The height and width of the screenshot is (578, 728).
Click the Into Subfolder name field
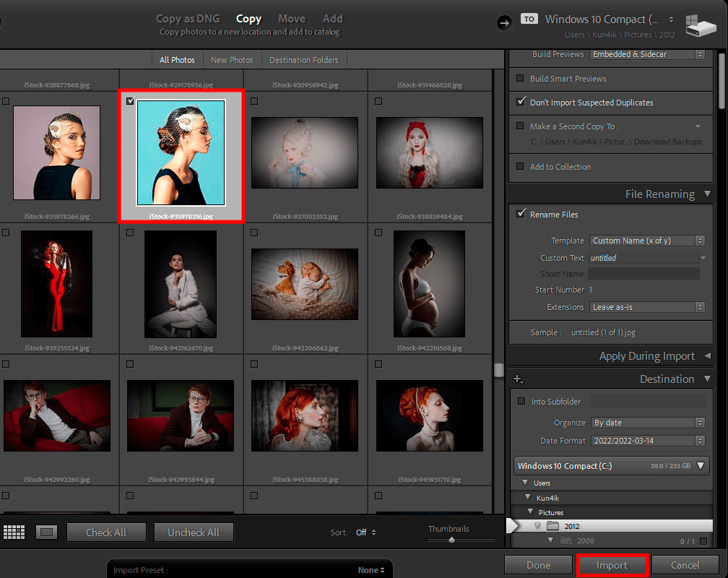[648, 402]
